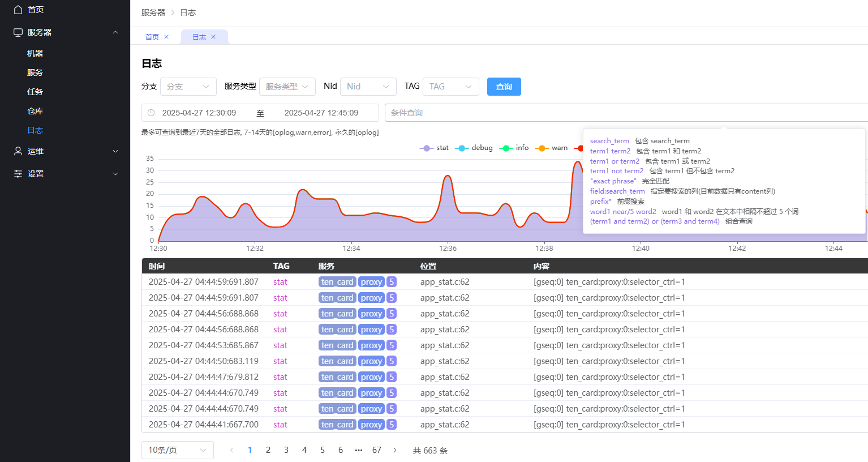868x462 pixels.
Task: Open the 10条/页 page size dropdown
Action: pos(178,450)
